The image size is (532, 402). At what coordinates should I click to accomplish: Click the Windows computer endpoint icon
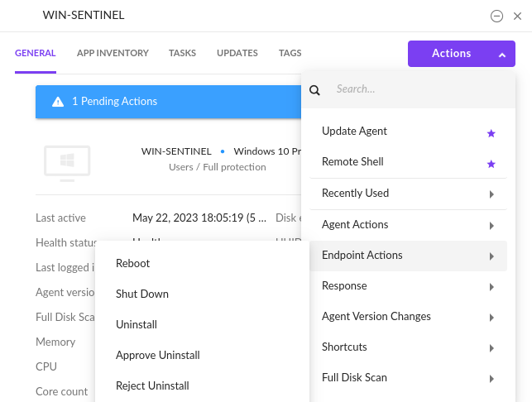coord(67,164)
